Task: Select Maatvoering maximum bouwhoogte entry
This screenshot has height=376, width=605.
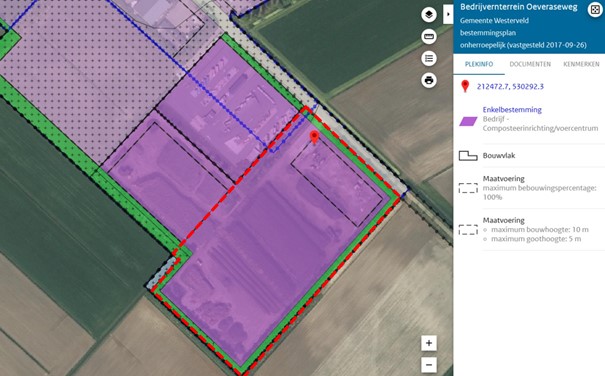Action: point(529,230)
